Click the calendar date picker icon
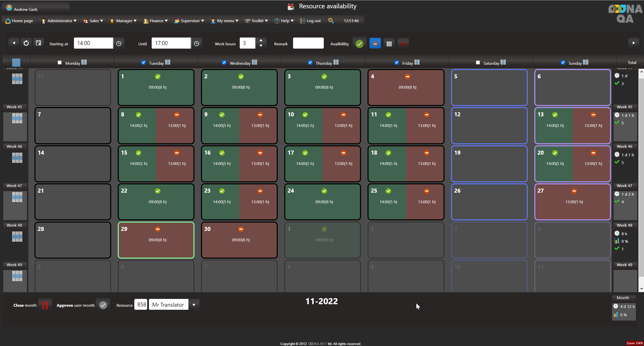The height and width of the screenshot is (346, 644). pos(38,43)
